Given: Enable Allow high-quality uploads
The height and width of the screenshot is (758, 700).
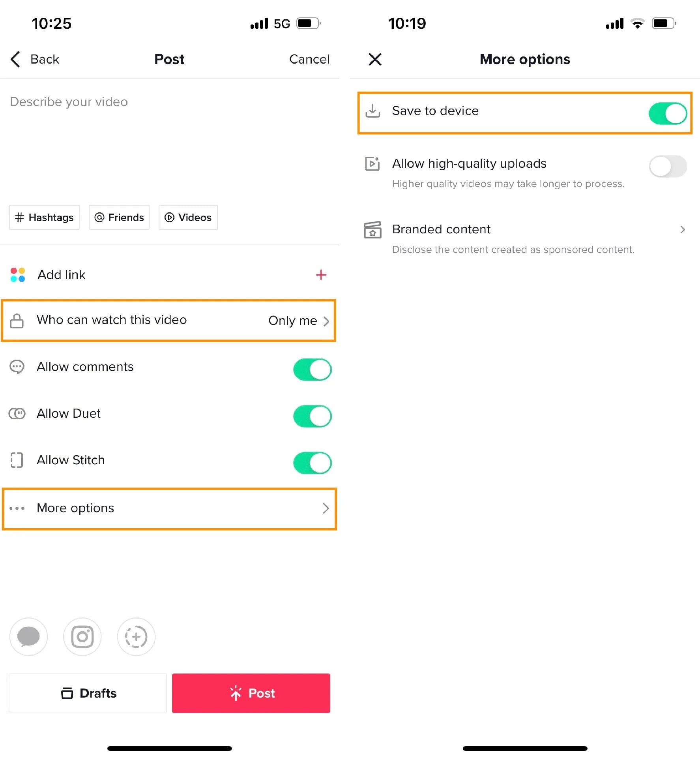Looking at the screenshot, I should click(x=668, y=166).
